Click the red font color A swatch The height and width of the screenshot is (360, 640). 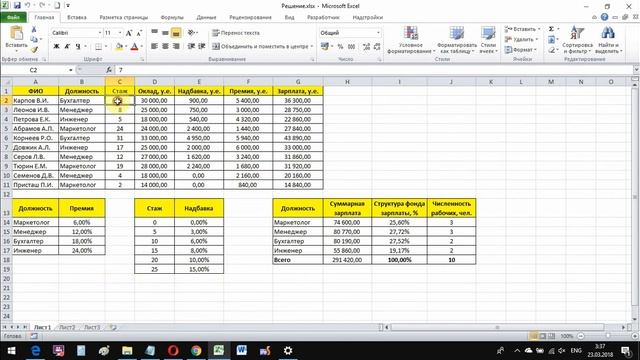pyautogui.click(x=134, y=47)
